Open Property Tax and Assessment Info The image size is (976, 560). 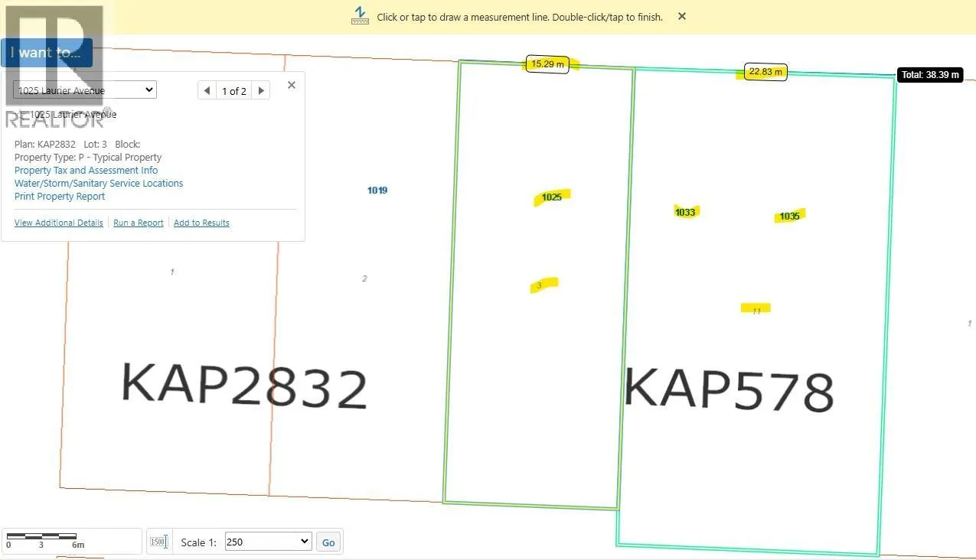86,170
